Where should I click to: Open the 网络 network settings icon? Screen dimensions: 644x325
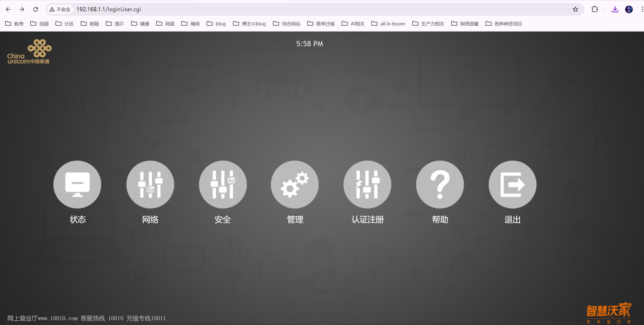150,184
